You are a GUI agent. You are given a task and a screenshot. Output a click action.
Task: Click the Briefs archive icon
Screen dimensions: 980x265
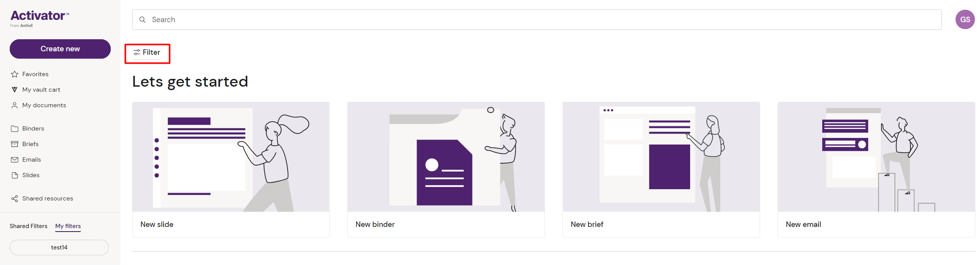pos(15,144)
